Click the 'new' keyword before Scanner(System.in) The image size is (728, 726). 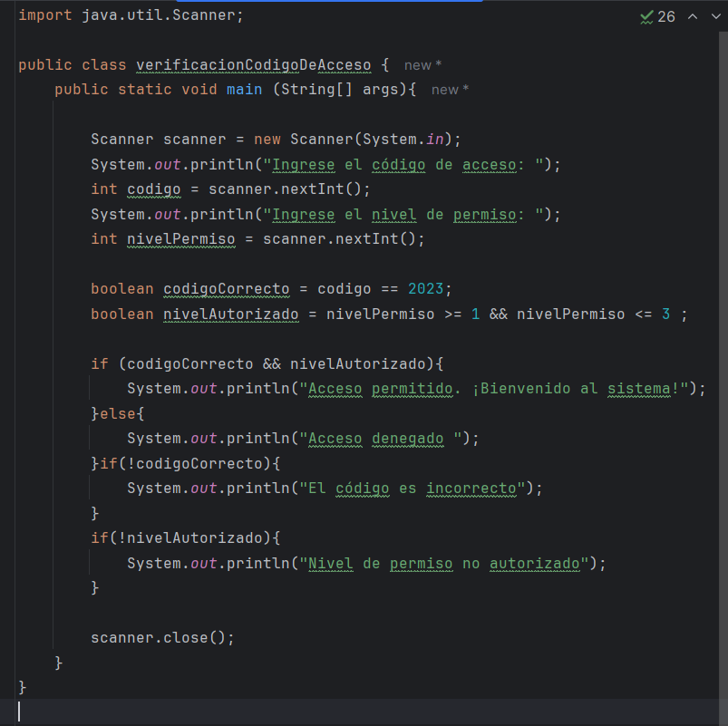(267, 140)
